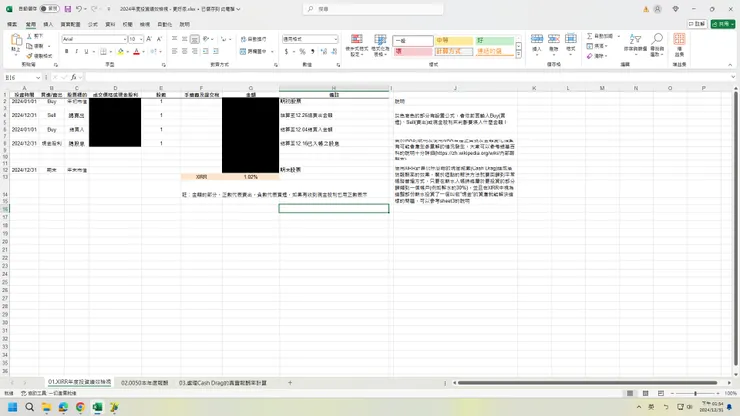740x416 pixels.
Task: Open the Sort and Filter menu
Action: click(635, 44)
